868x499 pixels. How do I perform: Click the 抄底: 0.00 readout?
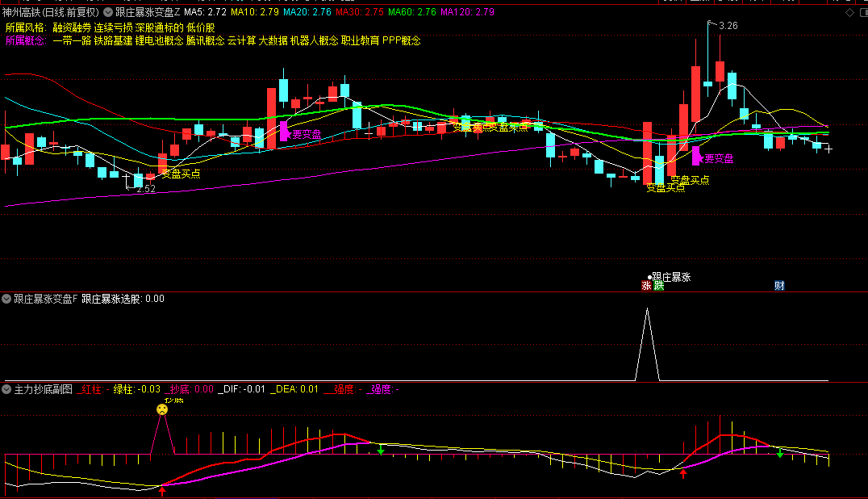(x=190, y=389)
